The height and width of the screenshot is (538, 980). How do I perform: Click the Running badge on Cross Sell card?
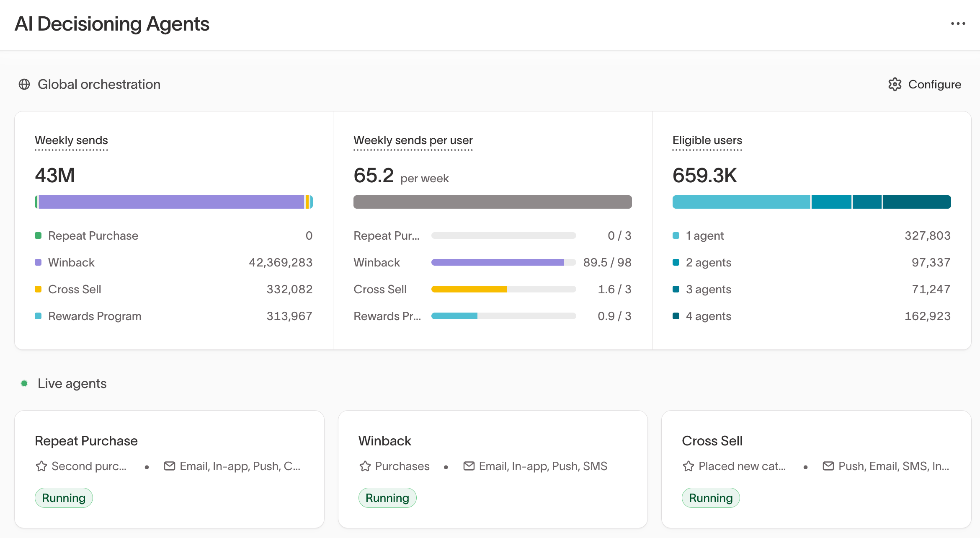point(711,498)
